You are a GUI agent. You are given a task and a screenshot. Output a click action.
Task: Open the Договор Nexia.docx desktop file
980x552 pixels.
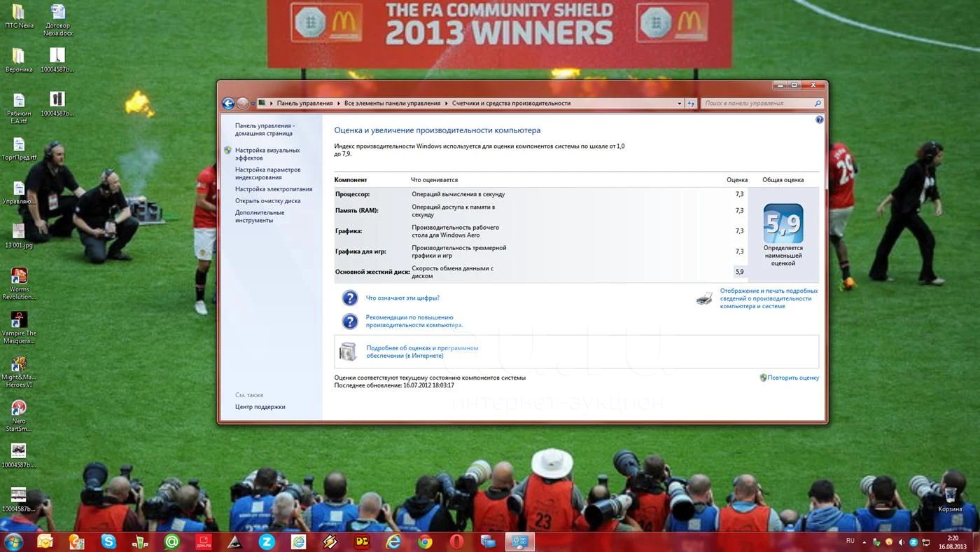click(x=57, y=20)
